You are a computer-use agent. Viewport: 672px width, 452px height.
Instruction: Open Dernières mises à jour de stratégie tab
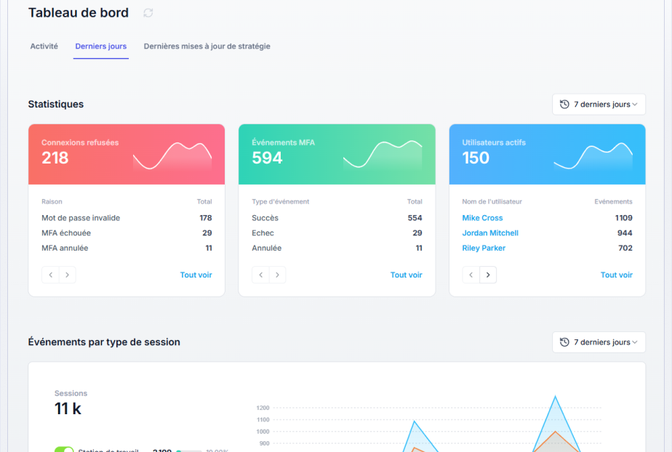207,46
